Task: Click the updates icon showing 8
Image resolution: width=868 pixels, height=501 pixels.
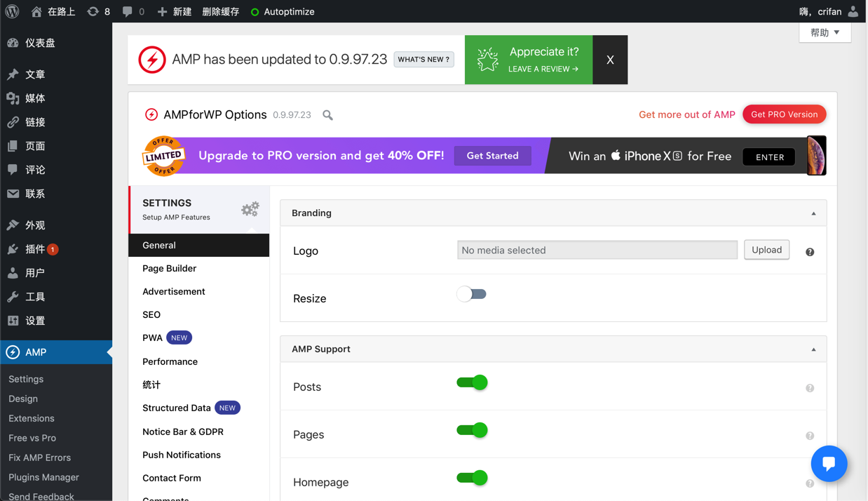Action: pyautogui.click(x=93, y=11)
